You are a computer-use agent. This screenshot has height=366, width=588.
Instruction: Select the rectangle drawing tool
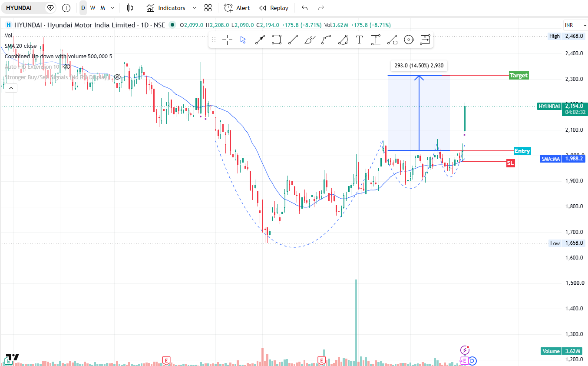coord(276,40)
